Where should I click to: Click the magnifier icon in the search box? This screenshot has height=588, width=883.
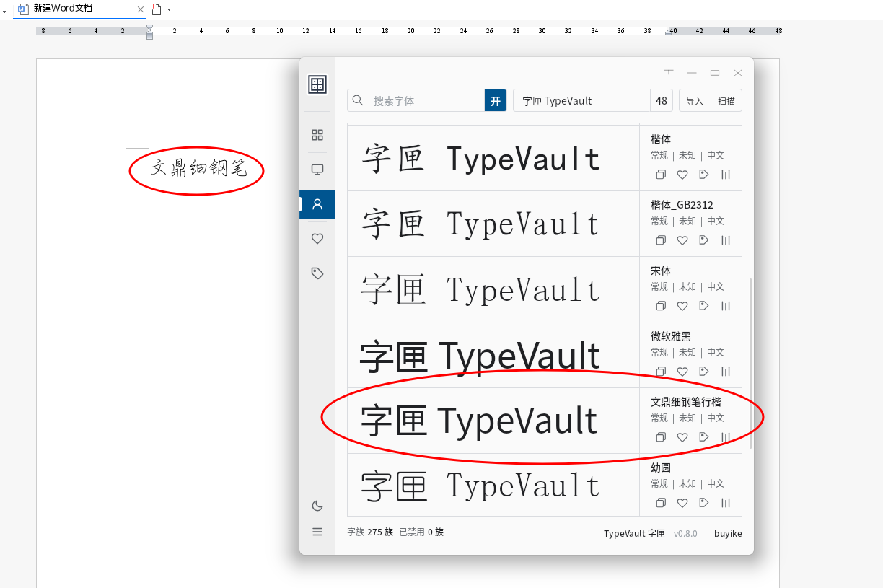click(358, 100)
